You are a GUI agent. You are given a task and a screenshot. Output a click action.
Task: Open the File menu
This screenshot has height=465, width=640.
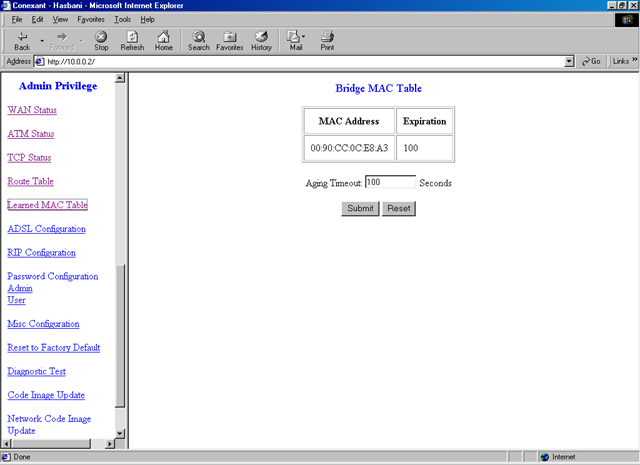(17, 19)
